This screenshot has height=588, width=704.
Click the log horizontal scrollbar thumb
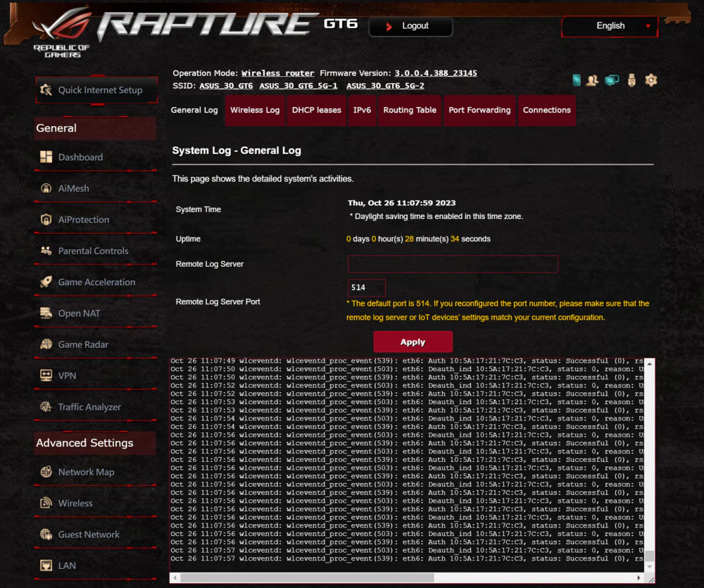(x=307, y=577)
